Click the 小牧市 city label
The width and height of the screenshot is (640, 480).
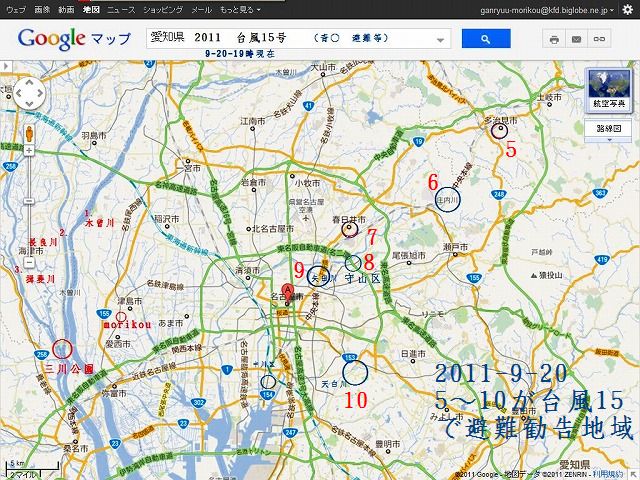[307, 183]
